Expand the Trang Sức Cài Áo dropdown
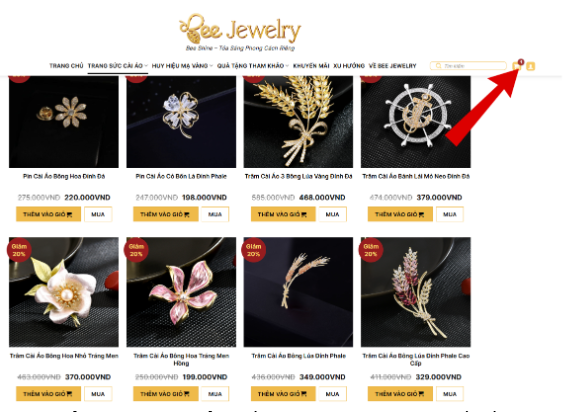 pyautogui.click(x=118, y=66)
